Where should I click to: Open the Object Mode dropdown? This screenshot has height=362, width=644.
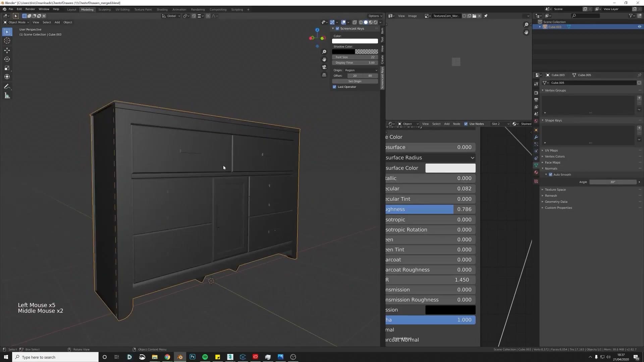tap(16, 22)
